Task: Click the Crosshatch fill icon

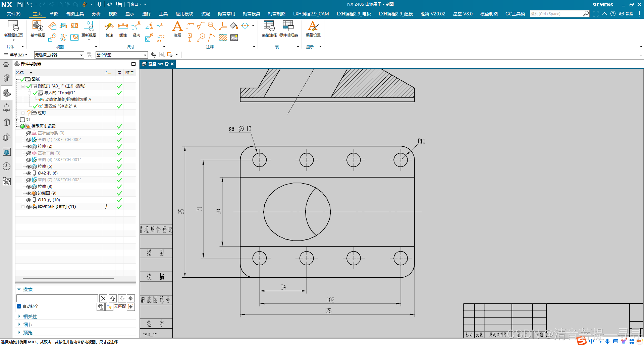Action: pyautogui.click(x=223, y=38)
